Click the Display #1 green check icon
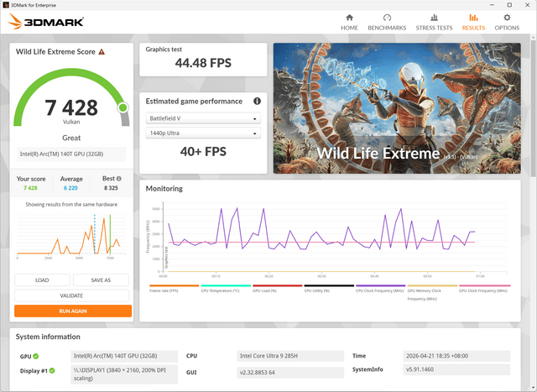The image size is (537, 392). click(x=52, y=370)
